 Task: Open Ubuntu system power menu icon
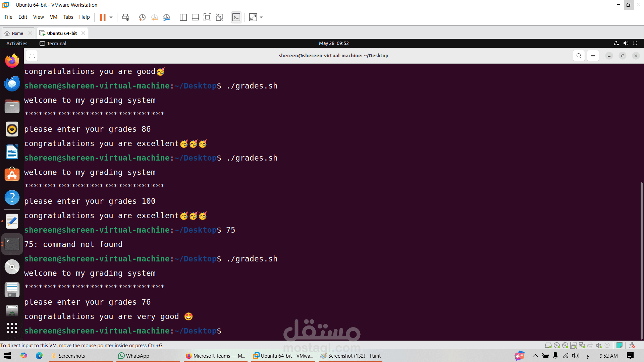pos(635,43)
